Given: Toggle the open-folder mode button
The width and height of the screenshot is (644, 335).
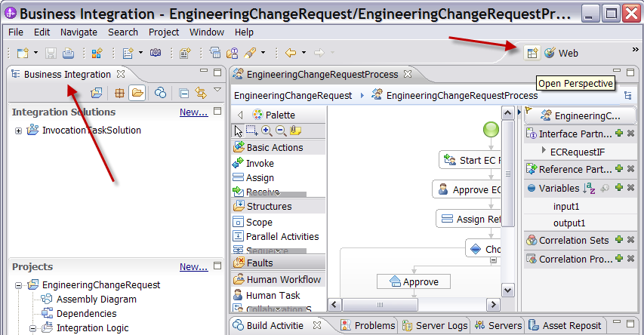Looking at the screenshot, I should tap(137, 93).
